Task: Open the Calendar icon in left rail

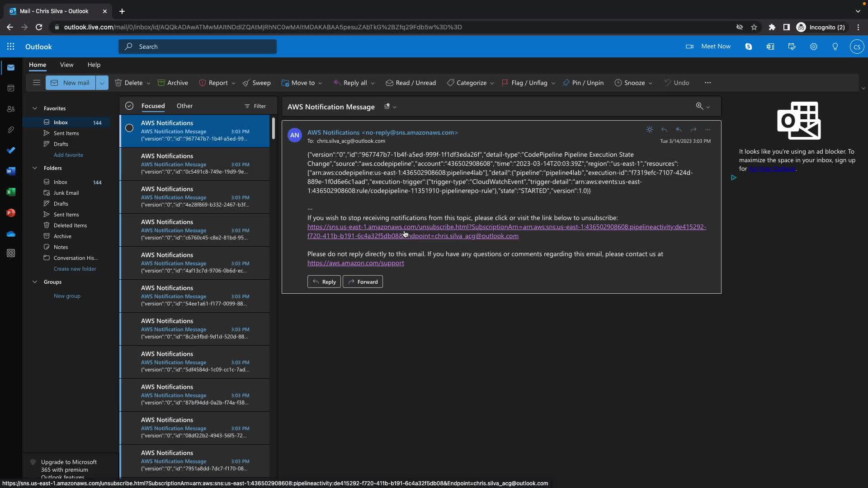Action: (x=11, y=89)
